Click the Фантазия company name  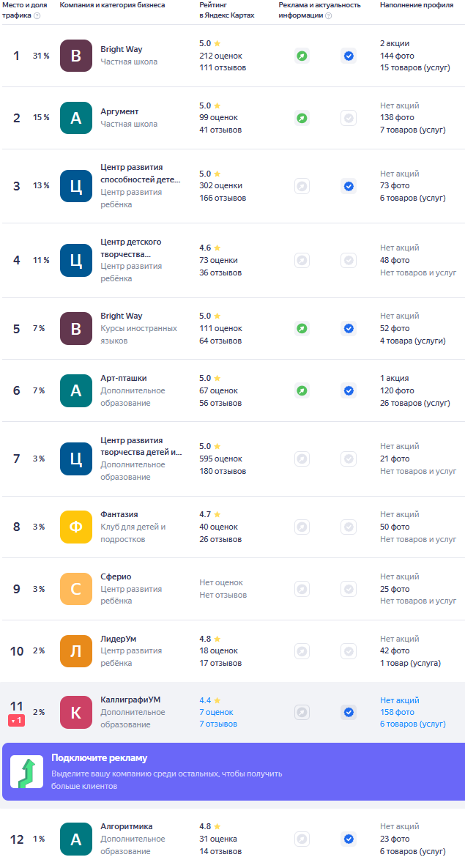(119, 514)
